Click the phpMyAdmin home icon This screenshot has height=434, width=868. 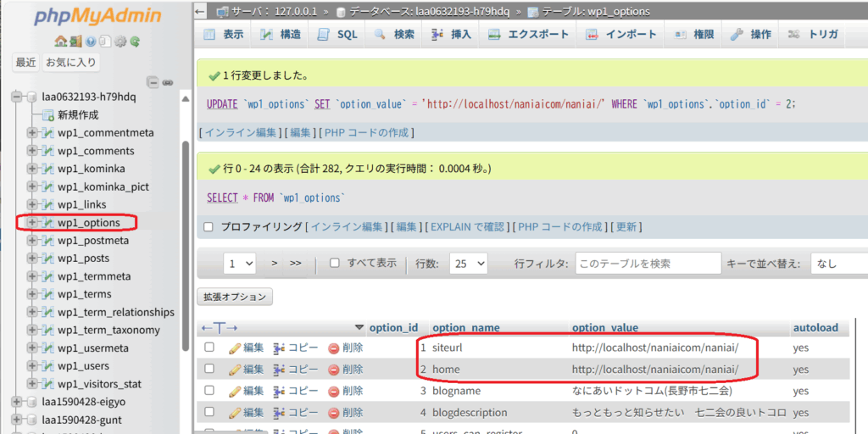tap(60, 41)
